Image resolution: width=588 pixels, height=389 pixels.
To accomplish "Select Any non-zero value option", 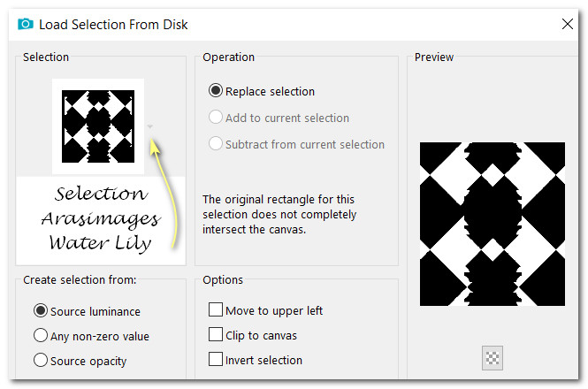I will (40, 336).
